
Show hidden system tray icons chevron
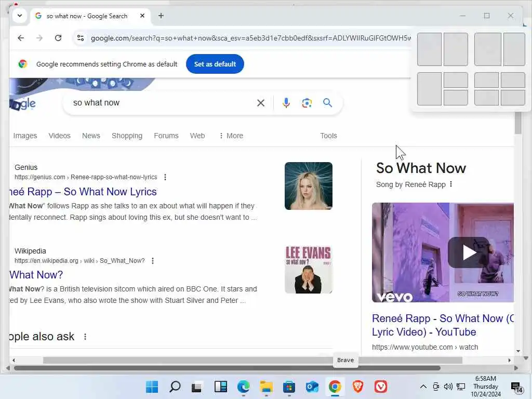(x=423, y=387)
